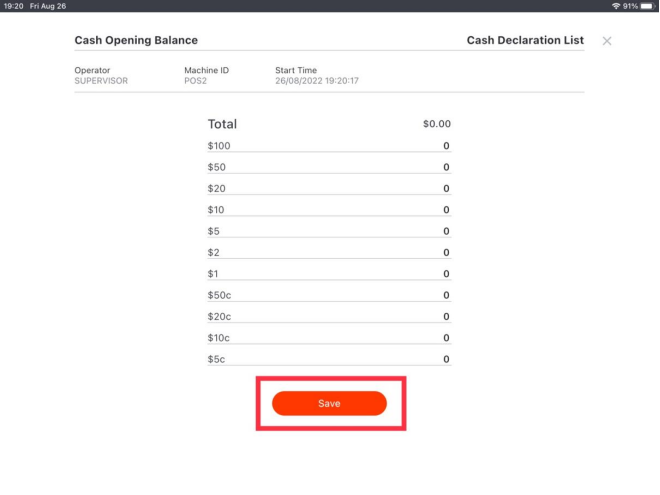Screen dimensions: 660x495
Task: Tap the battery status icon
Action: pyautogui.click(x=648, y=6)
